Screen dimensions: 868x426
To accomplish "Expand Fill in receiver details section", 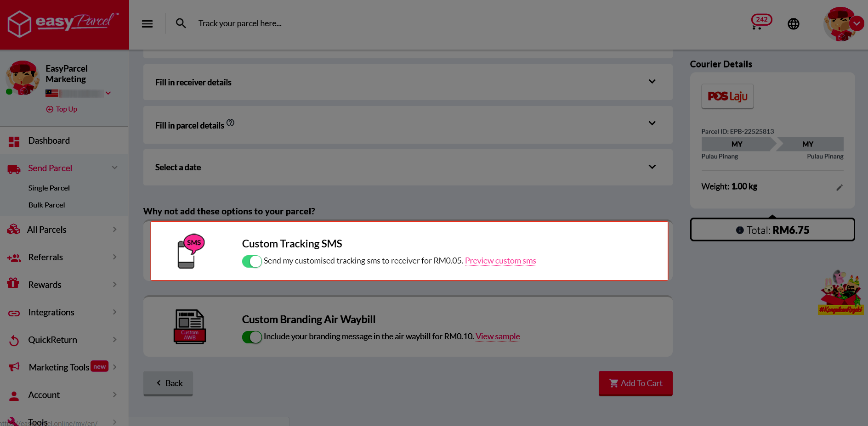I will point(652,82).
